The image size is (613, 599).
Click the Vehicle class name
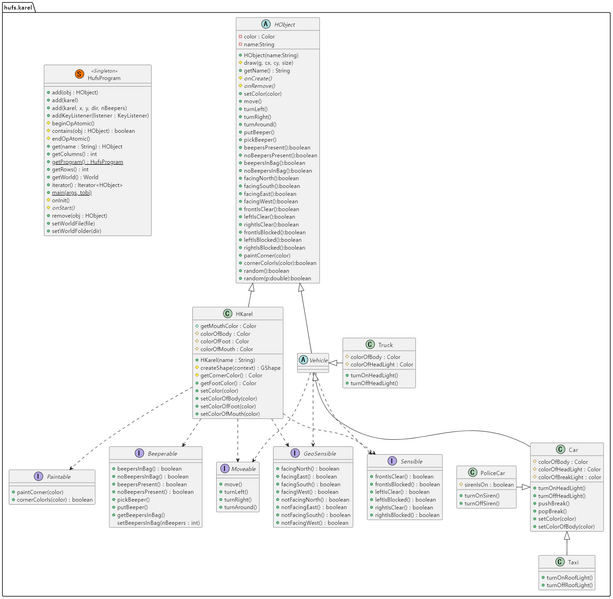(x=319, y=360)
